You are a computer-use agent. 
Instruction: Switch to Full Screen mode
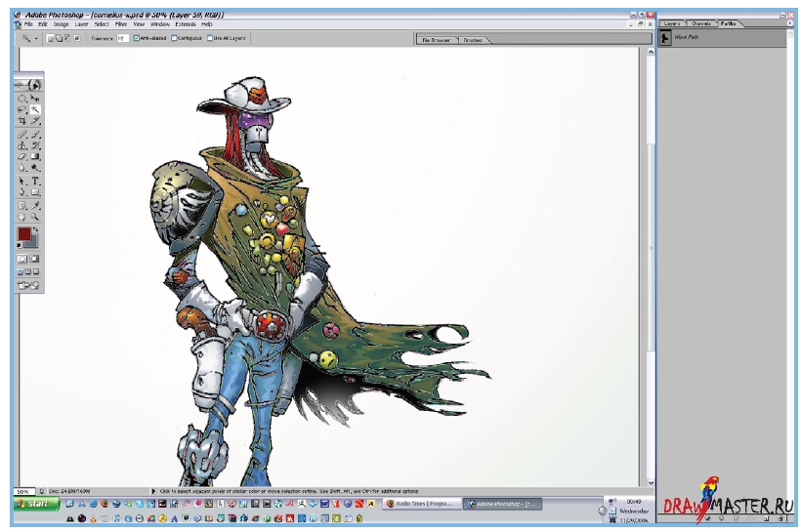pos(36,272)
